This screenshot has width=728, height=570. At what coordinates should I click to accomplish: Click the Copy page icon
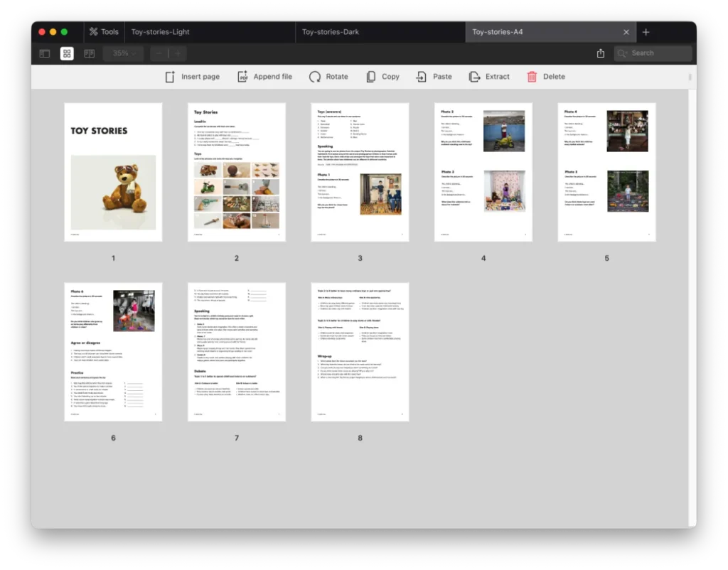(x=382, y=76)
